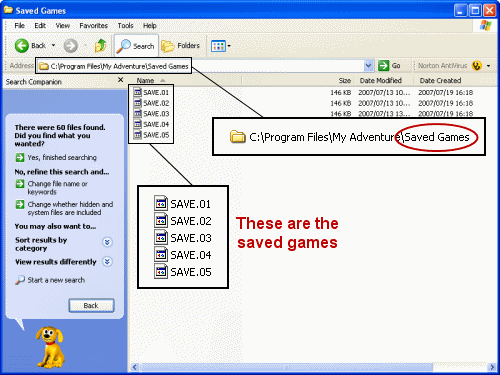Sort by the Date Modified column header
This screenshot has height=375, width=500.
[x=381, y=81]
